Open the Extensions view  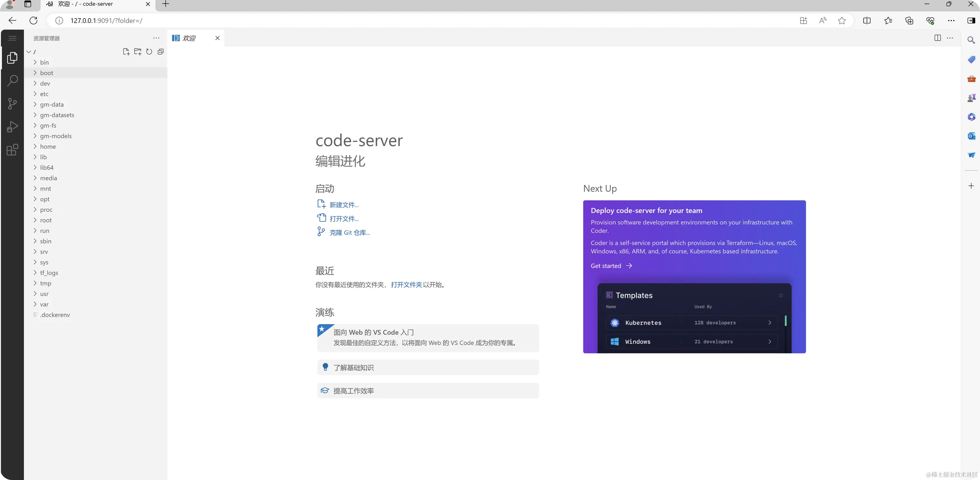(12, 150)
